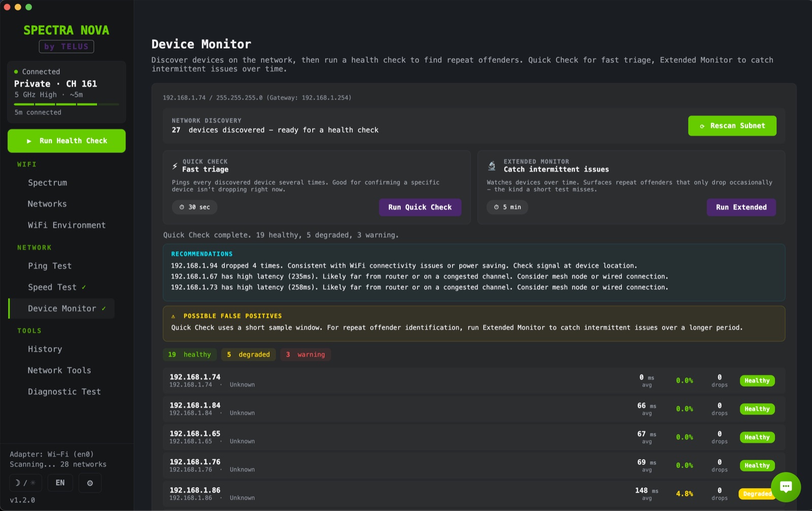Click the 'by TELUS' badge
This screenshot has width=812, height=511.
click(66, 47)
